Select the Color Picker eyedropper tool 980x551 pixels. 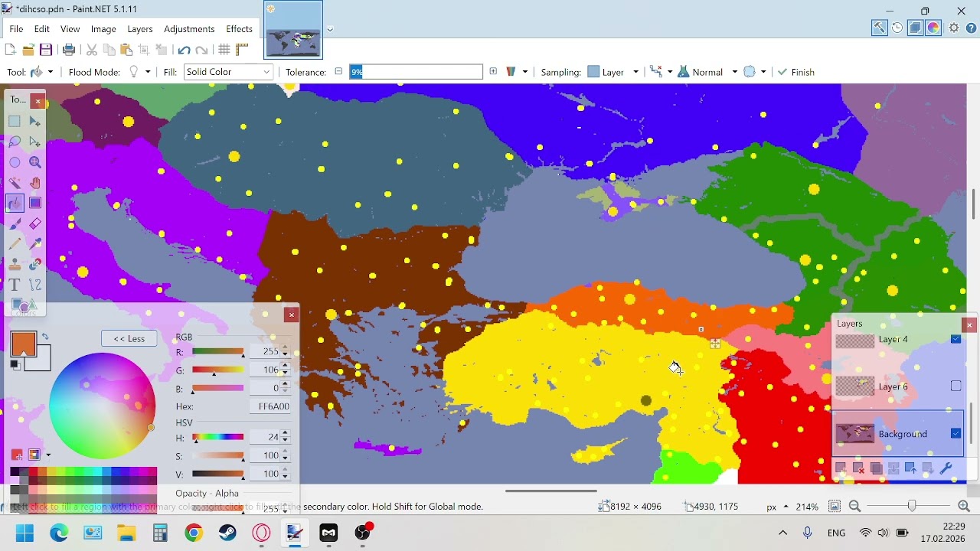click(35, 244)
